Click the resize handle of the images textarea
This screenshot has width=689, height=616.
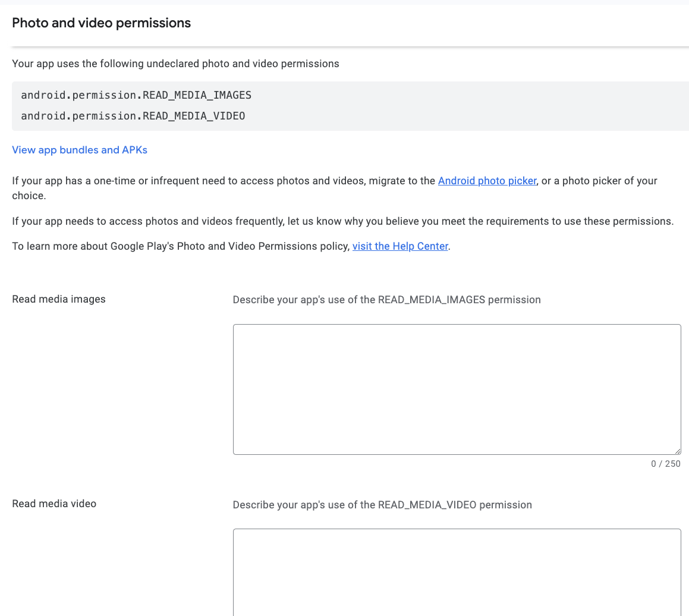pos(677,451)
